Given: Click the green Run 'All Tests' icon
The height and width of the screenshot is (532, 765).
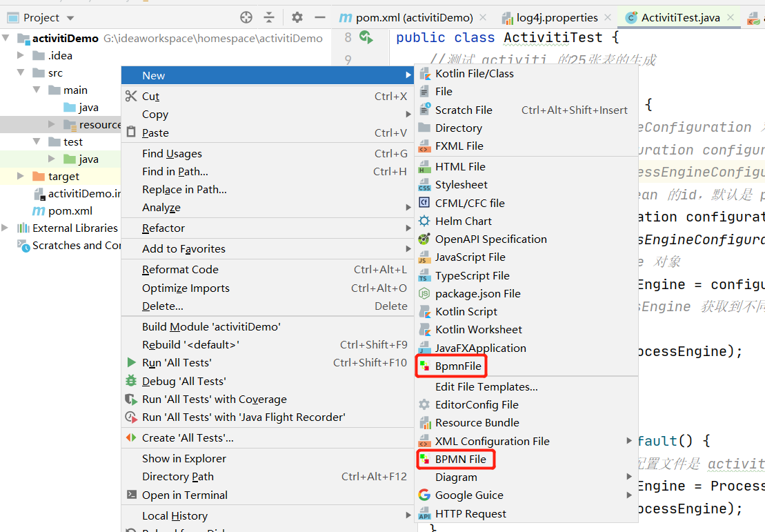Looking at the screenshot, I should (131, 363).
